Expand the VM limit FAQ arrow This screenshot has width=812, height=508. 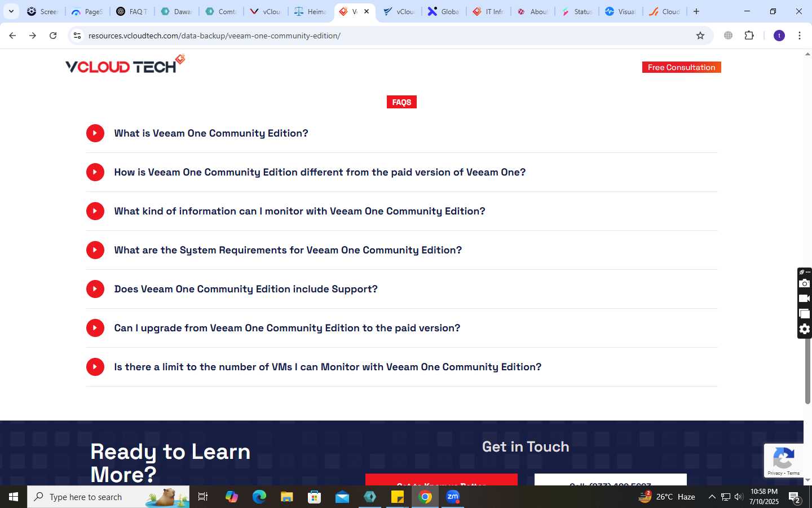coord(95,367)
